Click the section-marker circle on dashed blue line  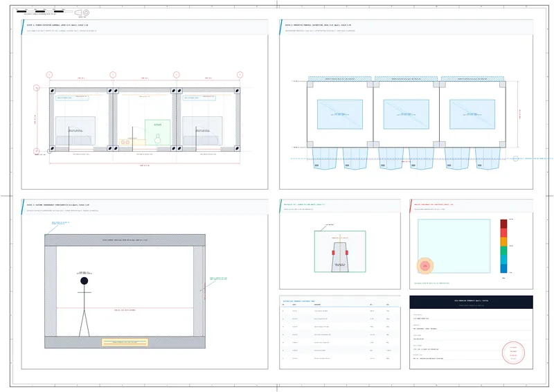[x=515, y=159]
